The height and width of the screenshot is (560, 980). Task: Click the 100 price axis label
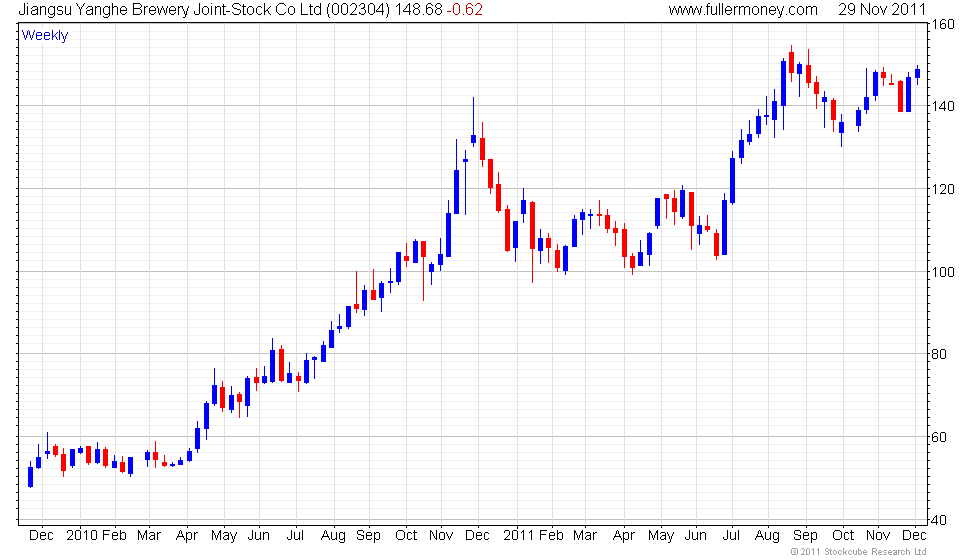(943, 272)
